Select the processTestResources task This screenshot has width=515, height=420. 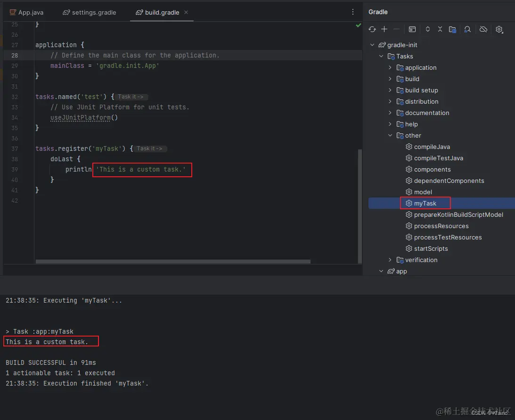[448, 237]
